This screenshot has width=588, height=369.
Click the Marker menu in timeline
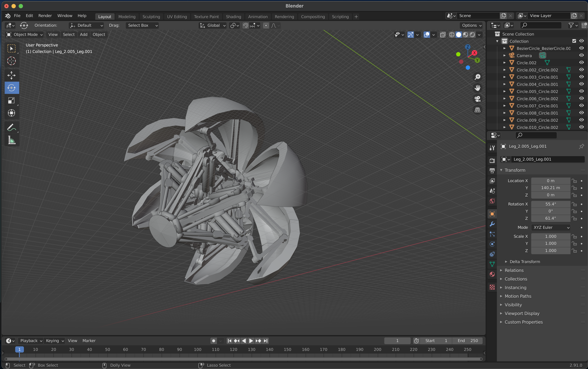point(89,341)
